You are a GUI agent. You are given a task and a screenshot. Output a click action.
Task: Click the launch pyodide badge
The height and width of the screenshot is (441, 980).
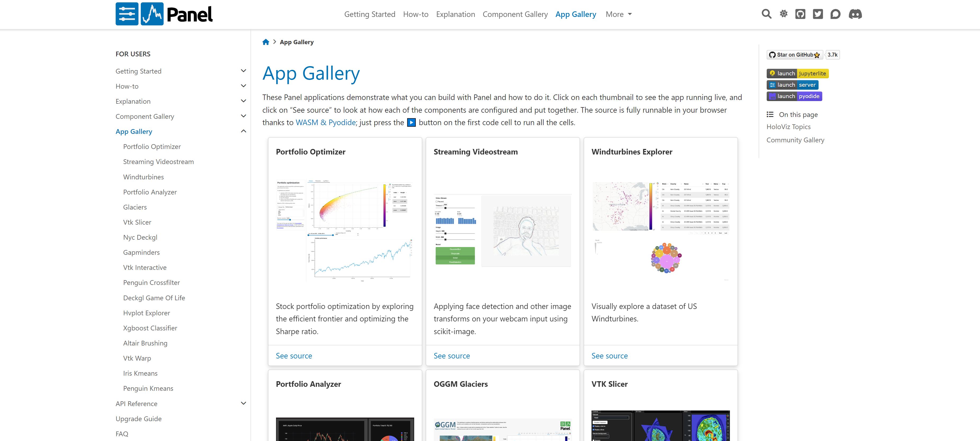(794, 96)
